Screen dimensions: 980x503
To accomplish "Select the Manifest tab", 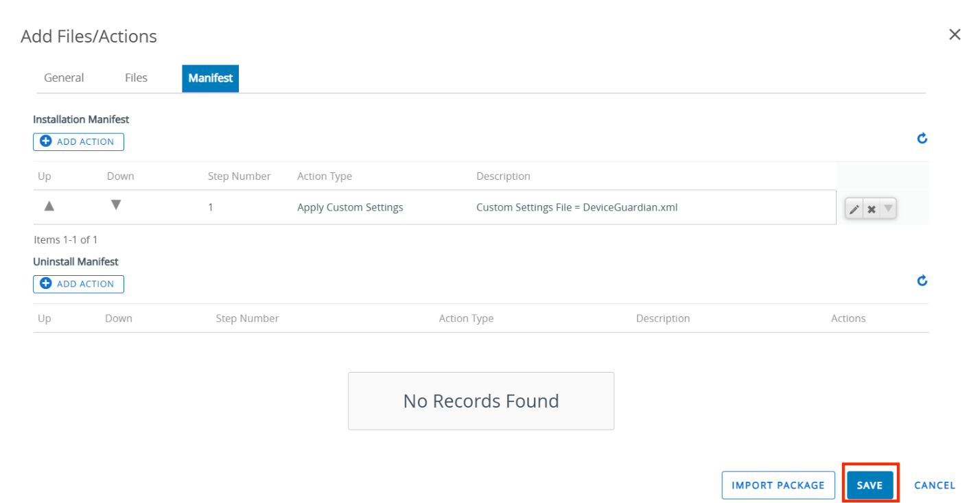I will point(210,78).
